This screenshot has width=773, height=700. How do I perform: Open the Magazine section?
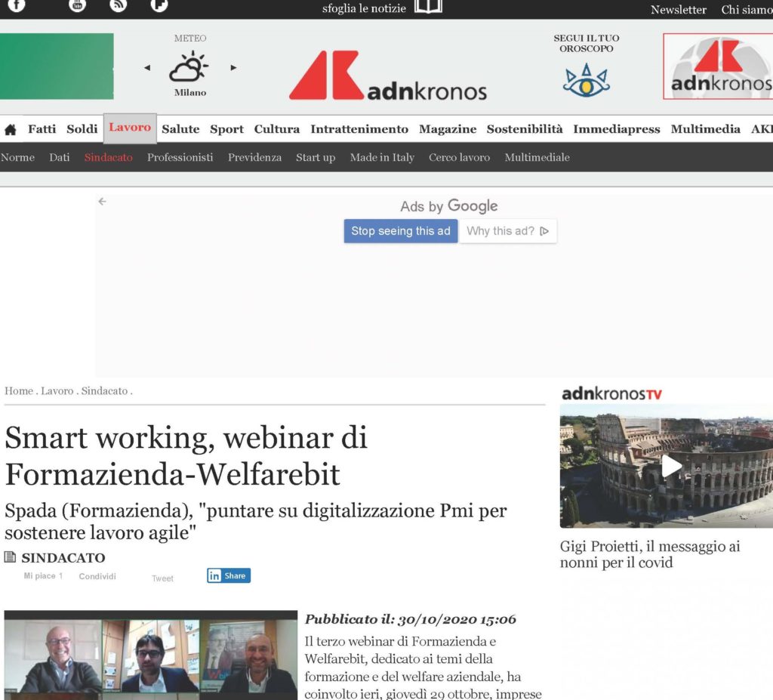click(448, 129)
